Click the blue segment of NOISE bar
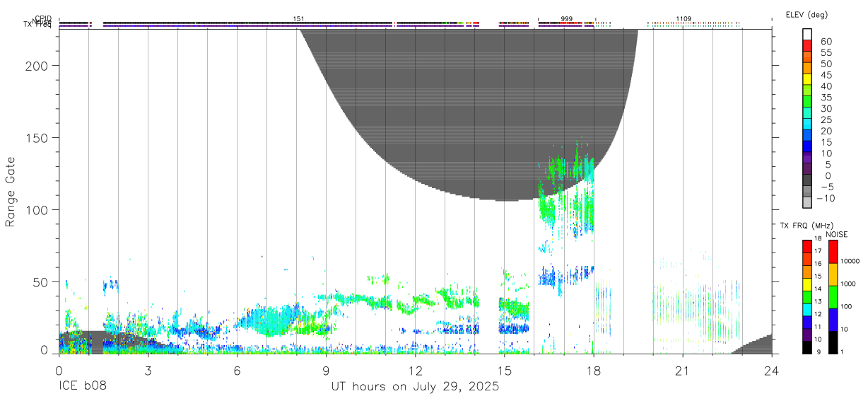The height and width of the screenshot is (401, 868). click(833, 319)
